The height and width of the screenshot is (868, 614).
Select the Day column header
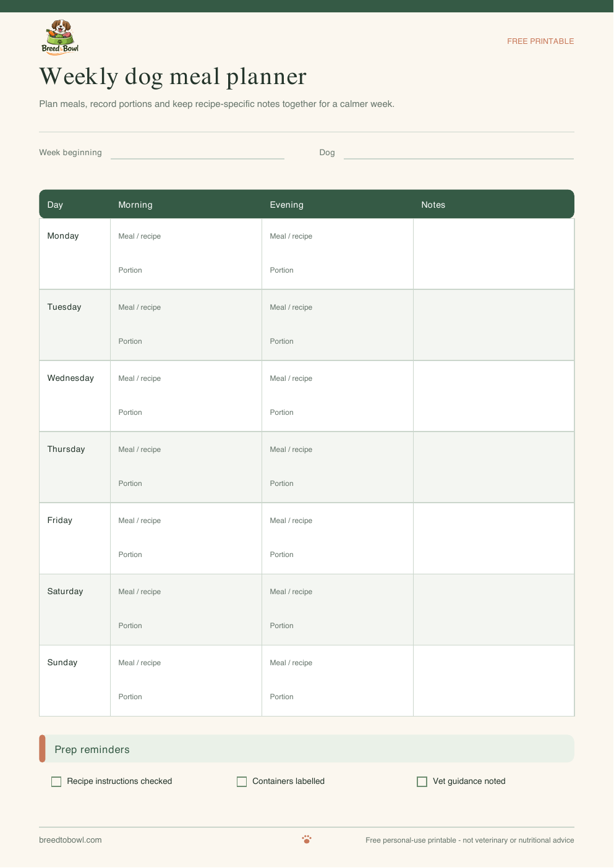[55, 205]
